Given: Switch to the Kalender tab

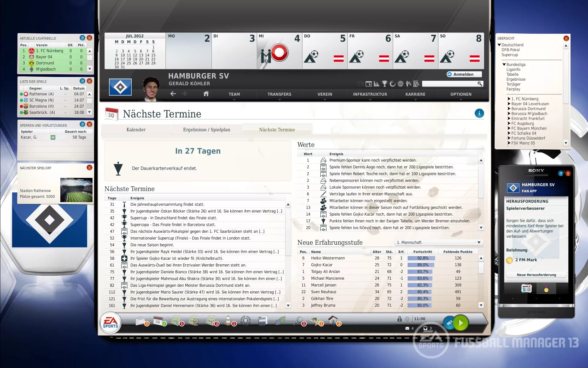Looking at the screenshot, I should pyautogui.click(x=136, y=130).
